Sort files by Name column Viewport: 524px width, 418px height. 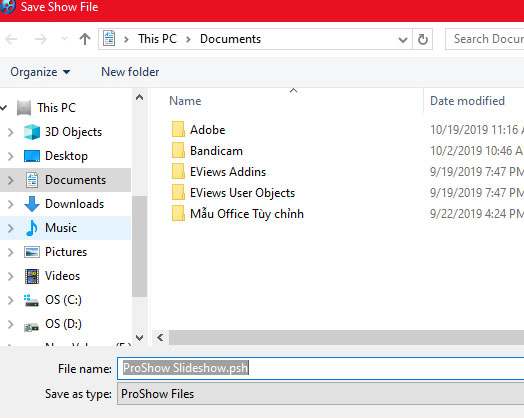[185, 101]
